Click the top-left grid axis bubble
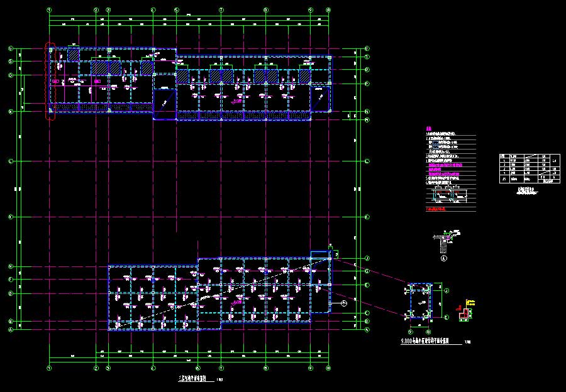 [50, 10]
